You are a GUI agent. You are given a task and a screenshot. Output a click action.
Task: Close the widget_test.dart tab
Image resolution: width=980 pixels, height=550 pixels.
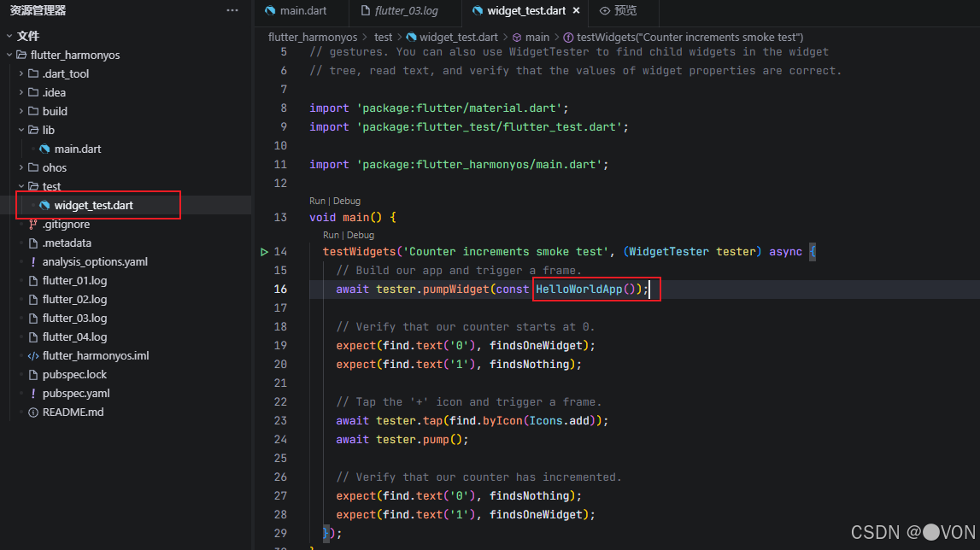(x=576, y=10)
